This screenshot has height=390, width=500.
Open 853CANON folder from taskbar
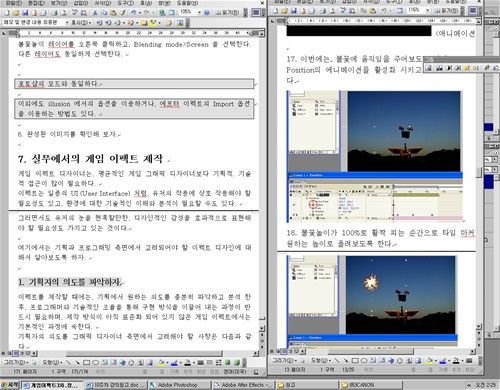click(370, 385)
